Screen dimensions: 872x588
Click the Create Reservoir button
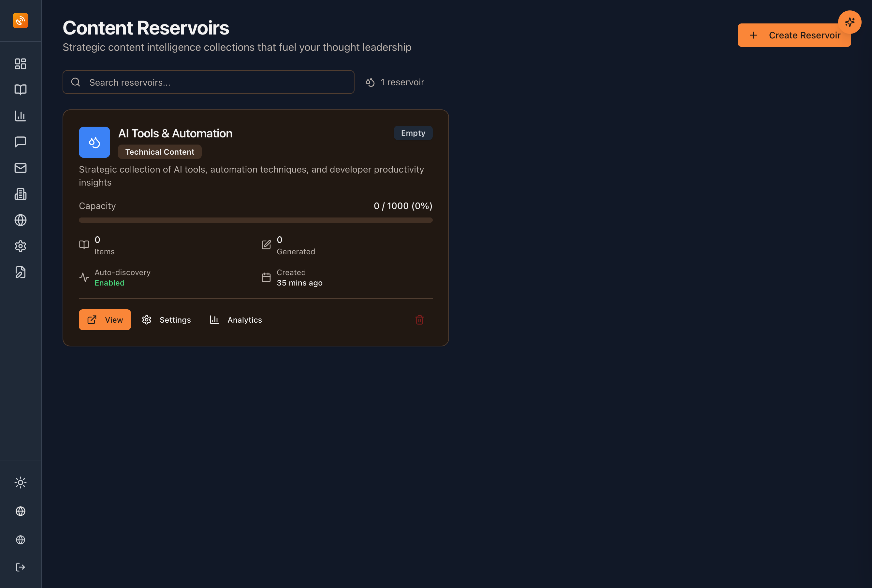pyautogui.click(x=794, y=35)
